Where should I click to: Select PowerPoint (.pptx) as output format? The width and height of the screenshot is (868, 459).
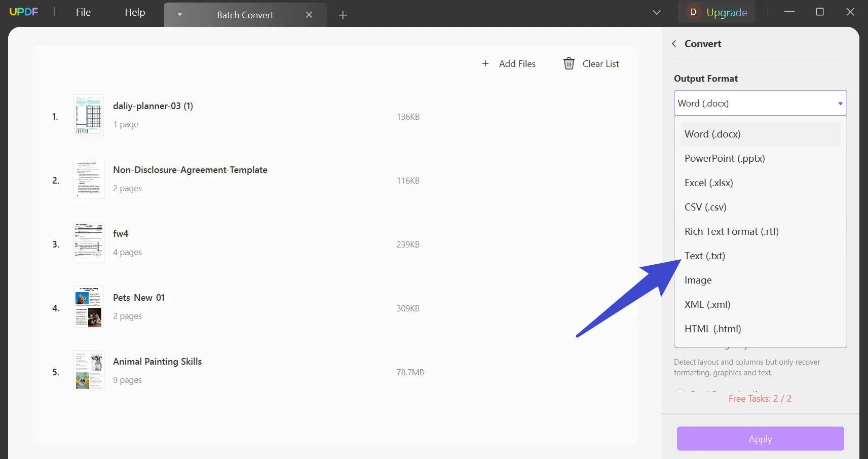click(x=725, y=158)
